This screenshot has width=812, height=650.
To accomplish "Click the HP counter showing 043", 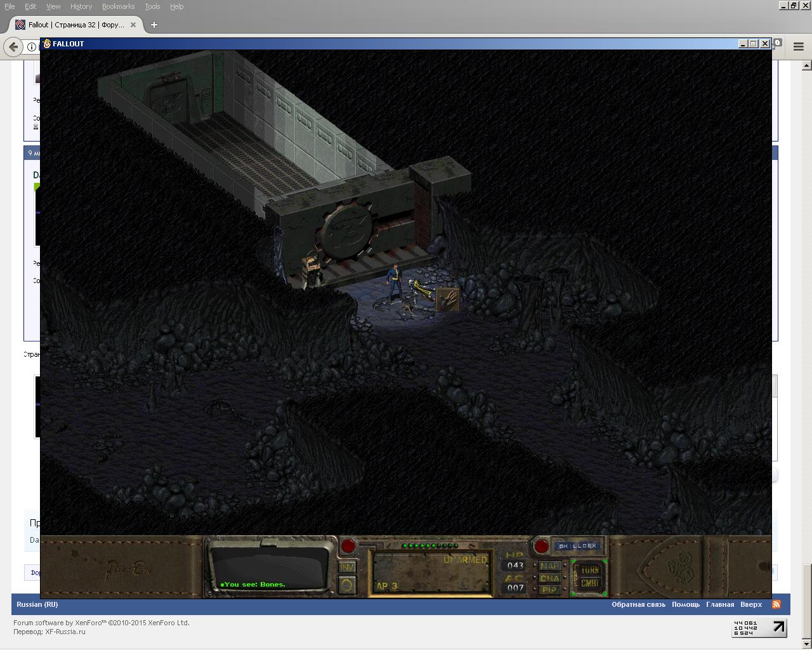I will tap(515, 565).
